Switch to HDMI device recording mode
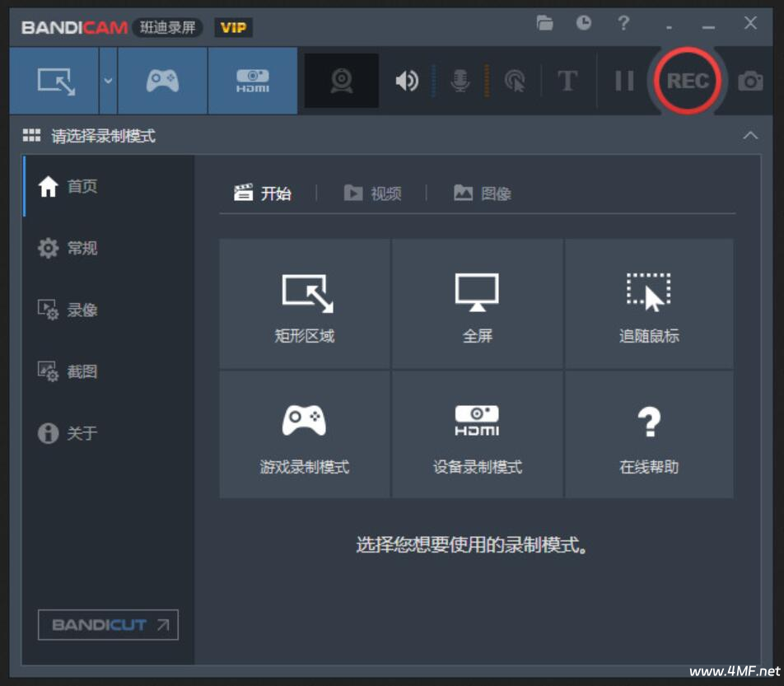Viewport: 784px width, 686px height. [x=253, y=81]
